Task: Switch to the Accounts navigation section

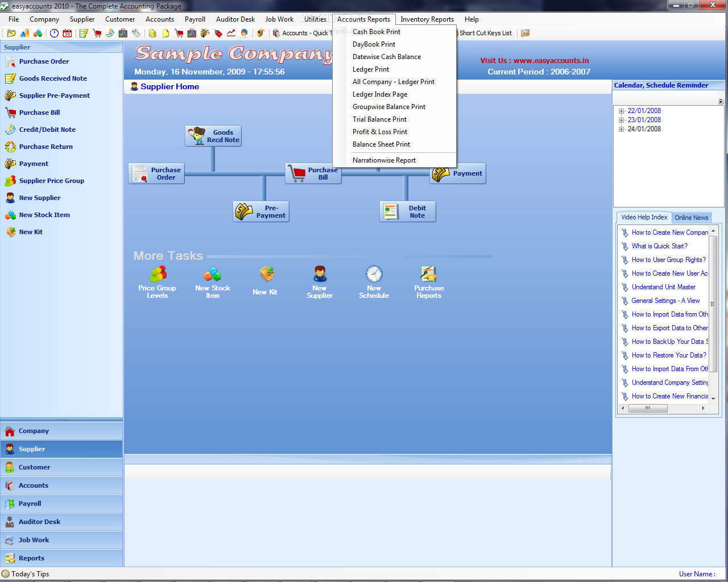Action: [x=61, y=485]
